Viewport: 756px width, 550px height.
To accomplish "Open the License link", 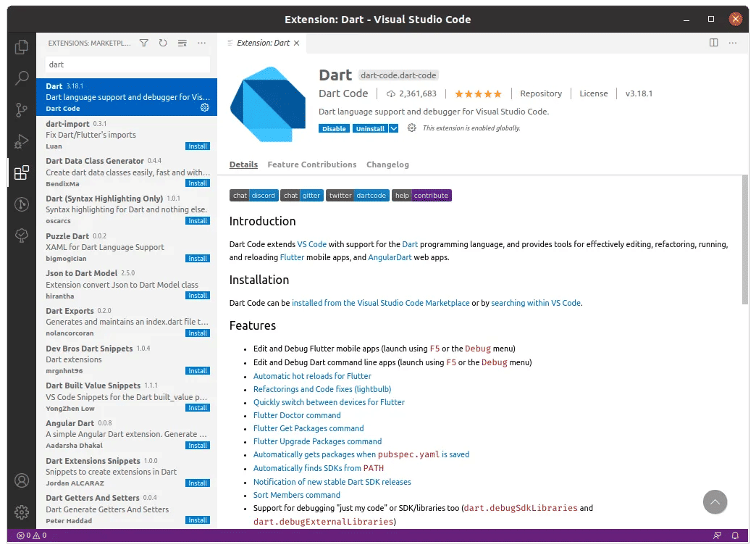I will point(594,93).
